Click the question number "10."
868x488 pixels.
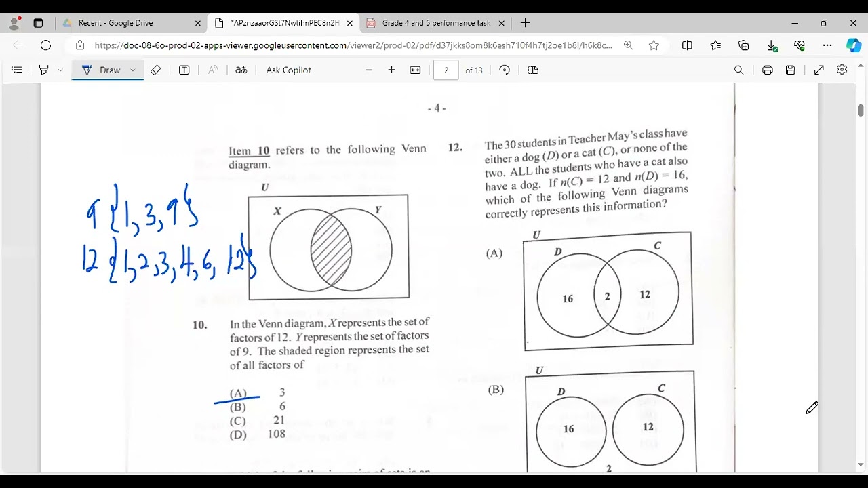click(200, 325)
